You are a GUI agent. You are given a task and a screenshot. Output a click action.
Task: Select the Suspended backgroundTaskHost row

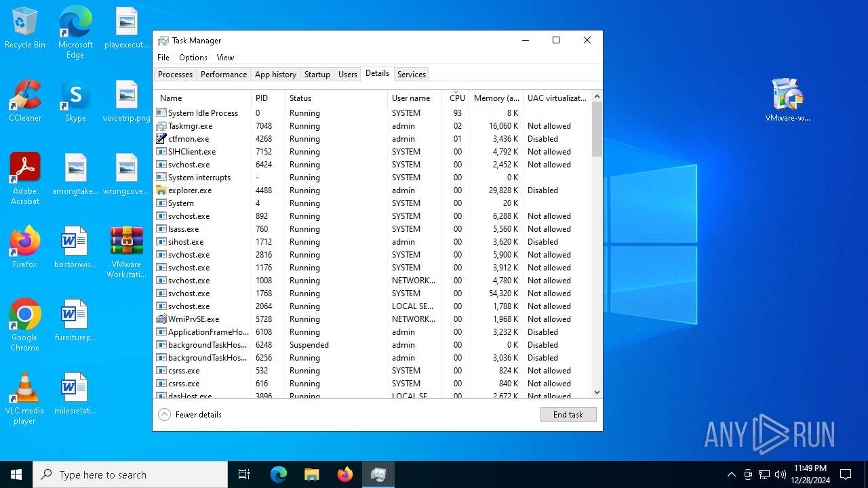pyautogui.click(x=372, y=345)
